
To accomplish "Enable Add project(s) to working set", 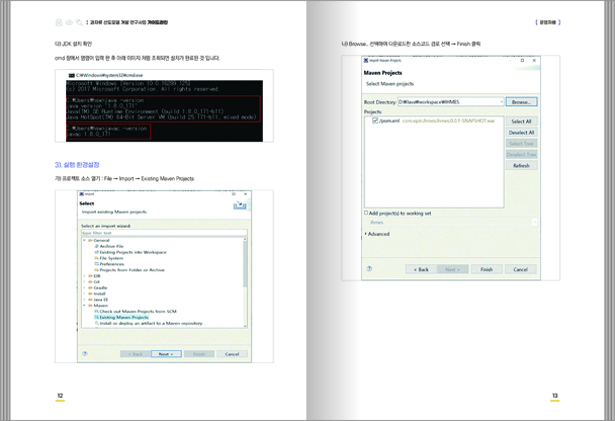I will click(366, 213).
